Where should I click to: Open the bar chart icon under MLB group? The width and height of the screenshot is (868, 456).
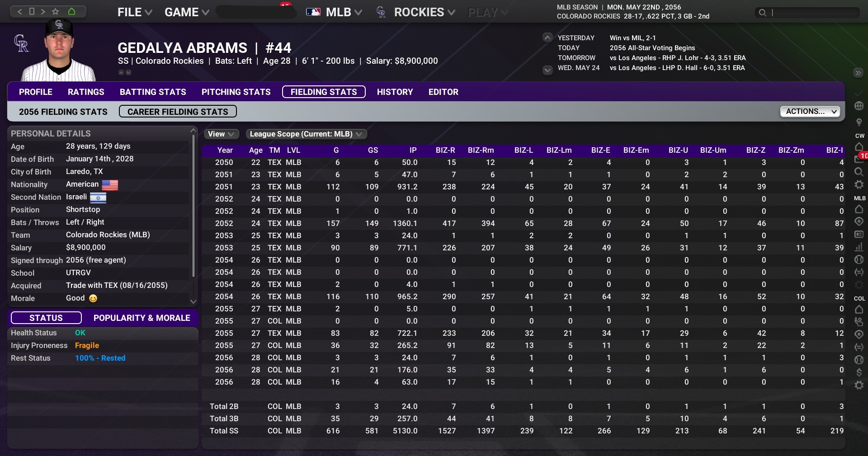(859, 247)
